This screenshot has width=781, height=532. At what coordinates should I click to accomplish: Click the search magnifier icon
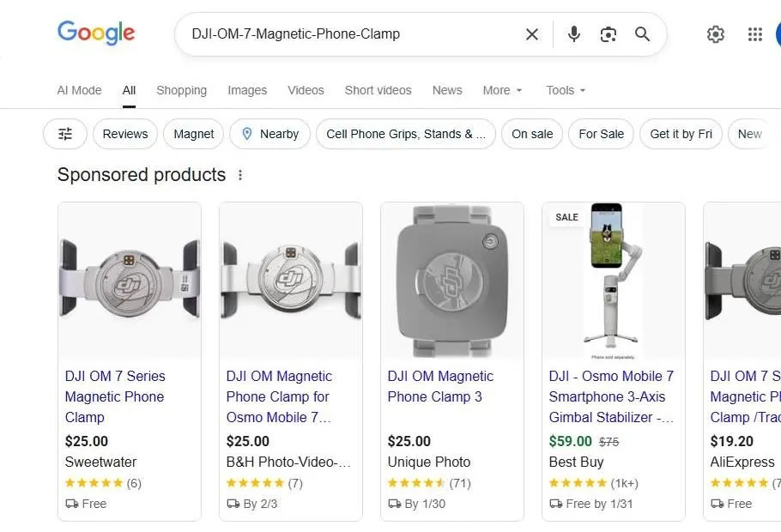642,34
